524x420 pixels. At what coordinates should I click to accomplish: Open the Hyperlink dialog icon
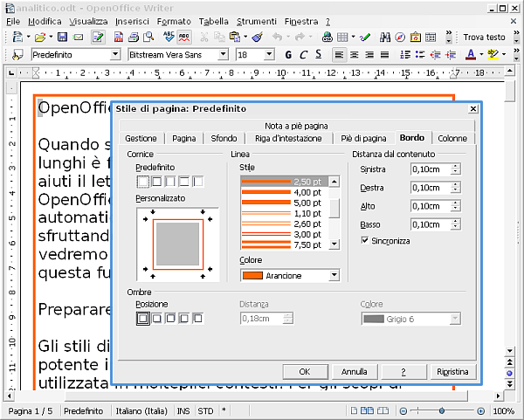[327, 37]
